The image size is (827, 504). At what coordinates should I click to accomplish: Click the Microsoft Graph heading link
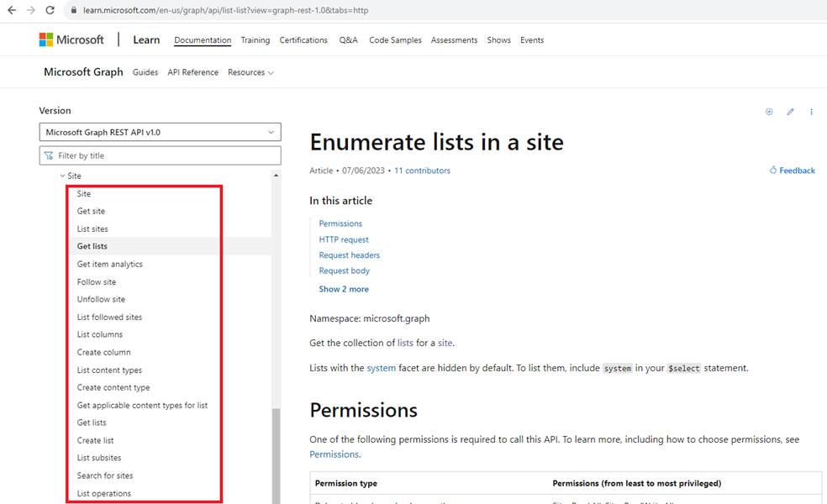coord(83,71)
